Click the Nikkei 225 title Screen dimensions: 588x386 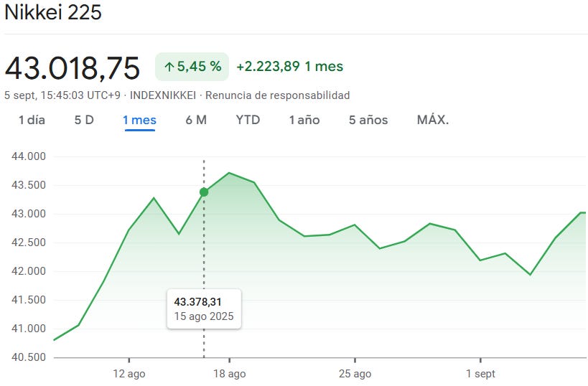(x=53, y=12)
